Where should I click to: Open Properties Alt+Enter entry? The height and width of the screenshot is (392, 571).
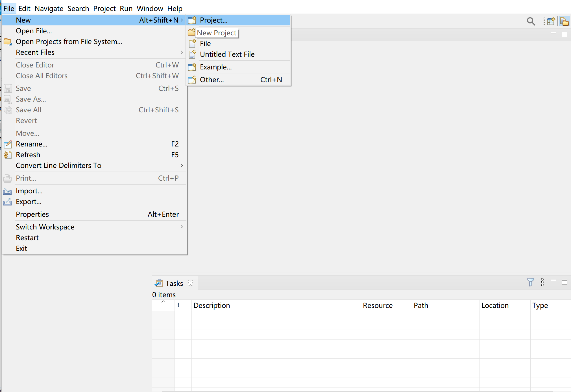(x=94, y=214)
